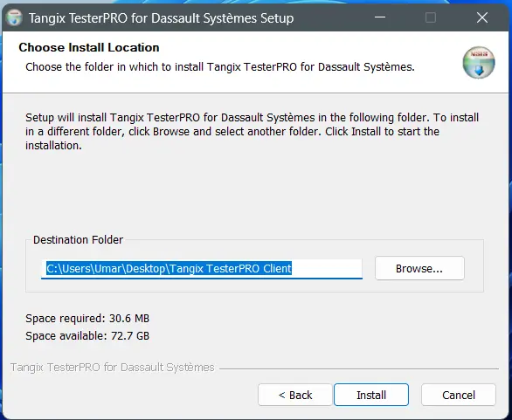The width and height of the screenshot is (512, 420).
Task: Click the 'Space required: 30.6 MB' text
Action: (x=87, y=318)
